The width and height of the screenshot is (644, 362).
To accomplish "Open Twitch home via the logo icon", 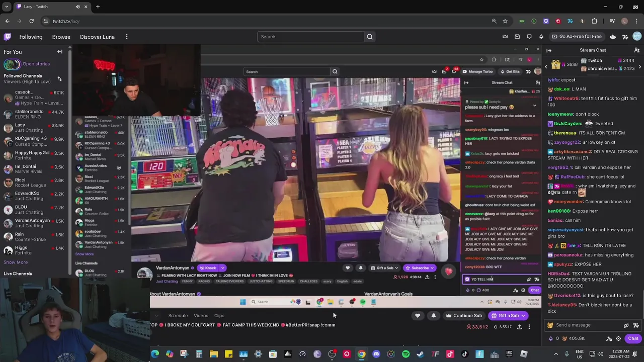I will pos(8,37).
